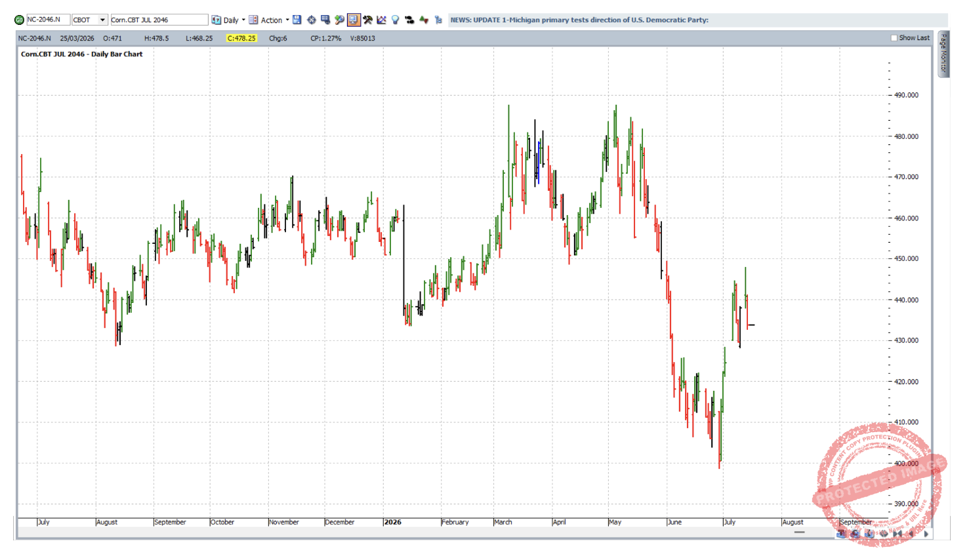Screen dimensions: 971x560
Task: Click the monitor with arrow toolbar icon
Action: pos(325,20)
